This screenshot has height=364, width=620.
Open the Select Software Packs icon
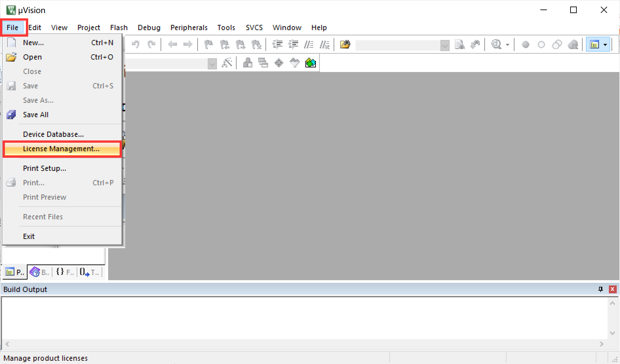[295, 63]
